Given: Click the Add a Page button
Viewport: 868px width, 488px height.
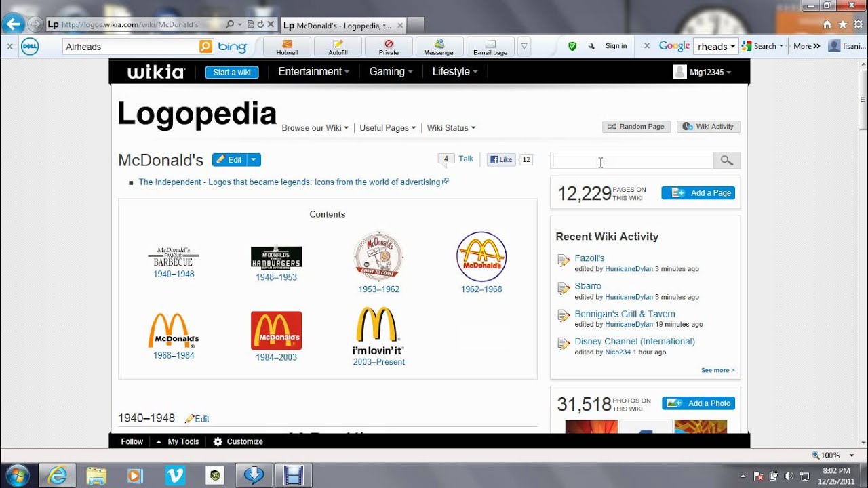Looking at the screenshot, I should tap(698, 192).
